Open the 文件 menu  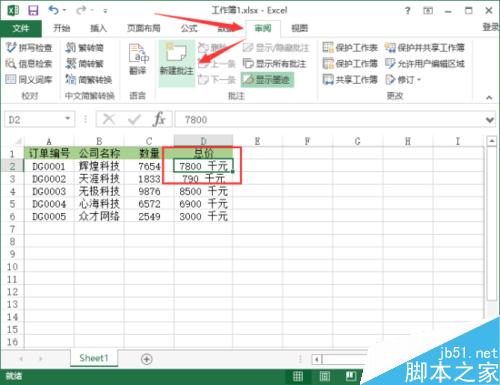click(21, 29)
